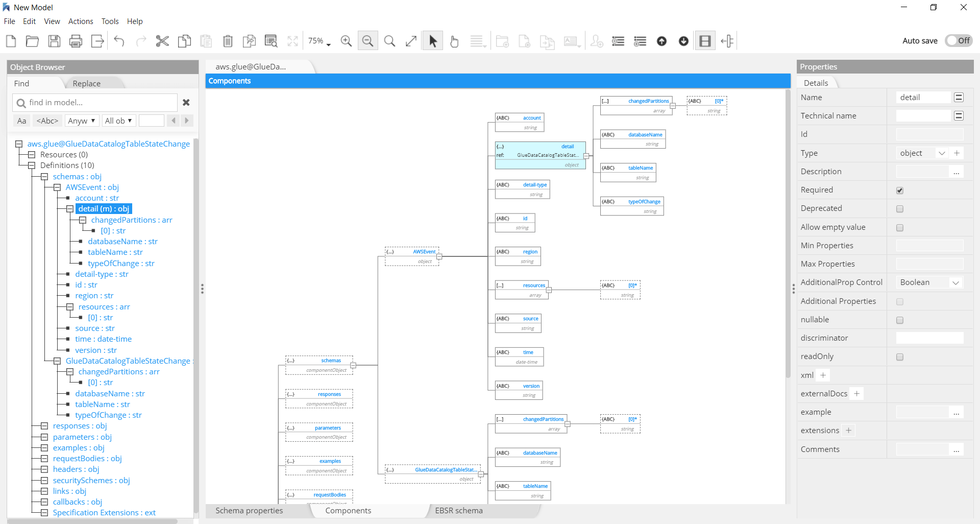Delete with the trash can icon
Image resolution: width=980 pixels, height=524 pixels.
pyautogui.click(x=228, y=41)
